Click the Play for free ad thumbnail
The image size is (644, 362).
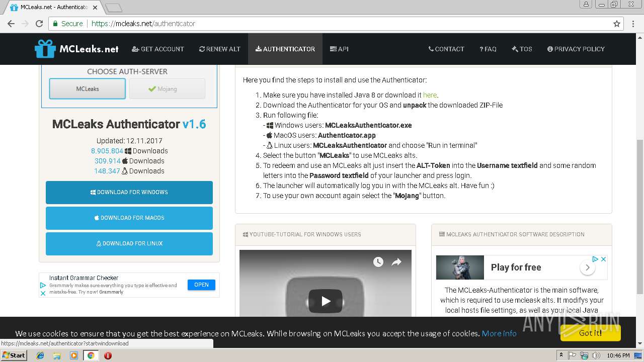460,267
